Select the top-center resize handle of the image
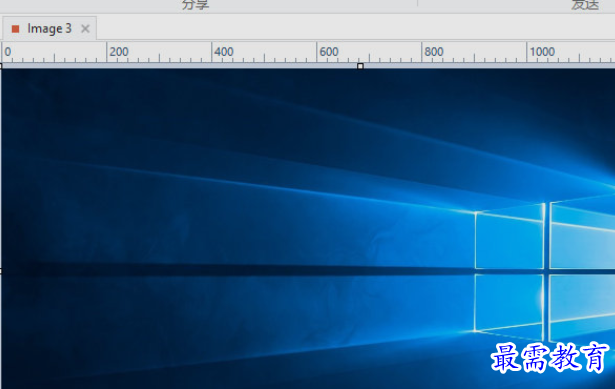The image size is (615, 389). click(x=360, y=66)
